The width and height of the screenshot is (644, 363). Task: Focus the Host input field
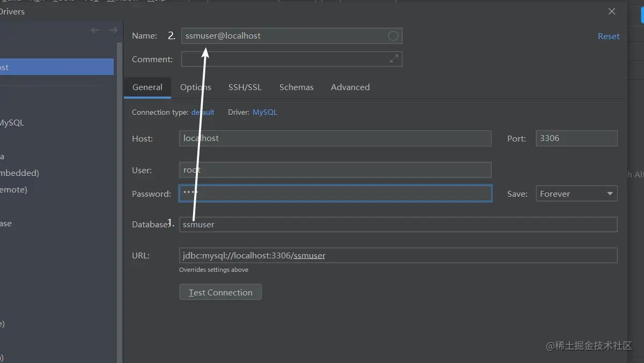(335, 138)
